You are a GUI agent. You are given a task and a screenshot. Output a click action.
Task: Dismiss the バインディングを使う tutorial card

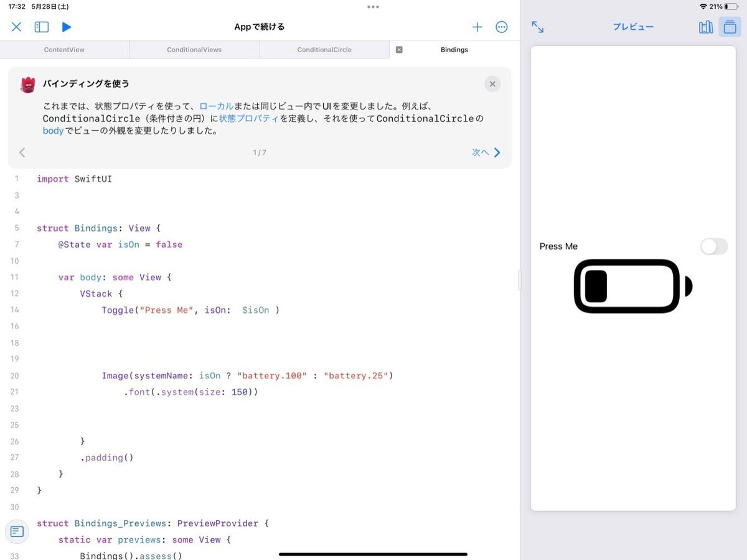click(x=492, y=84)
